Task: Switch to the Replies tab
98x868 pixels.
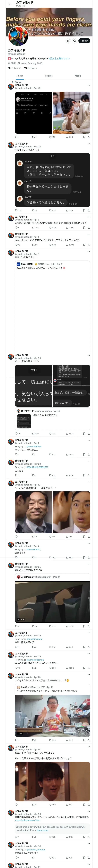Action: (x=49, y=76)
